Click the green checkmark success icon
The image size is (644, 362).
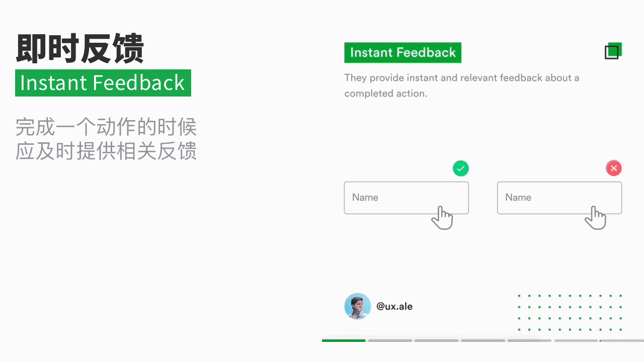point(460,168)
